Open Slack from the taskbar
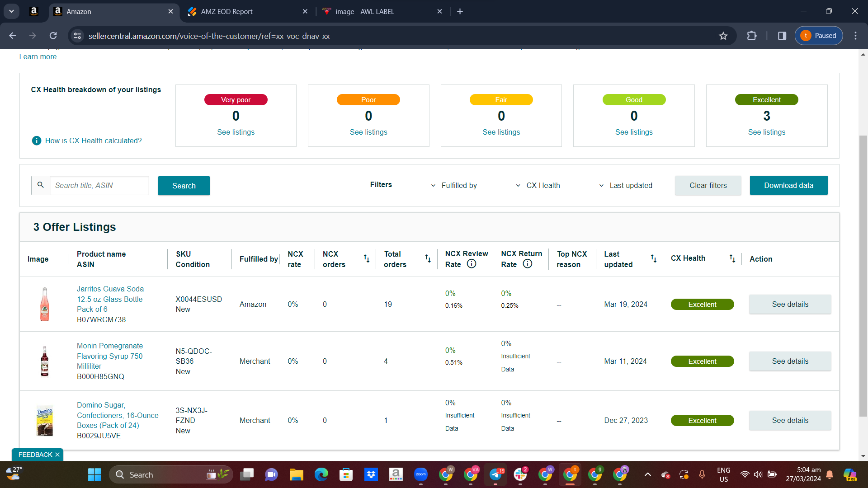This screenshot has width=868, height=488. [x=520, y=474]
